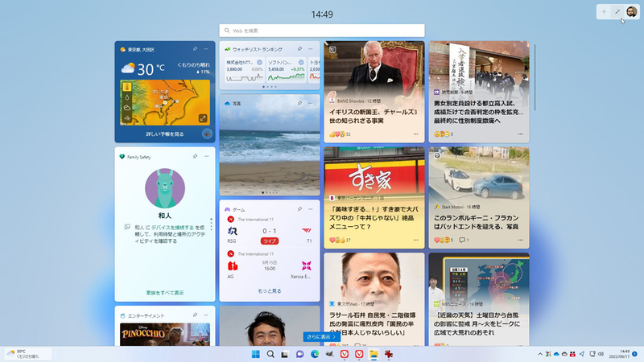This screenshot has width=644, height=362.
Task: Open the ランボルギーニ・フラカン photo article
Action: tap(479, 198)
